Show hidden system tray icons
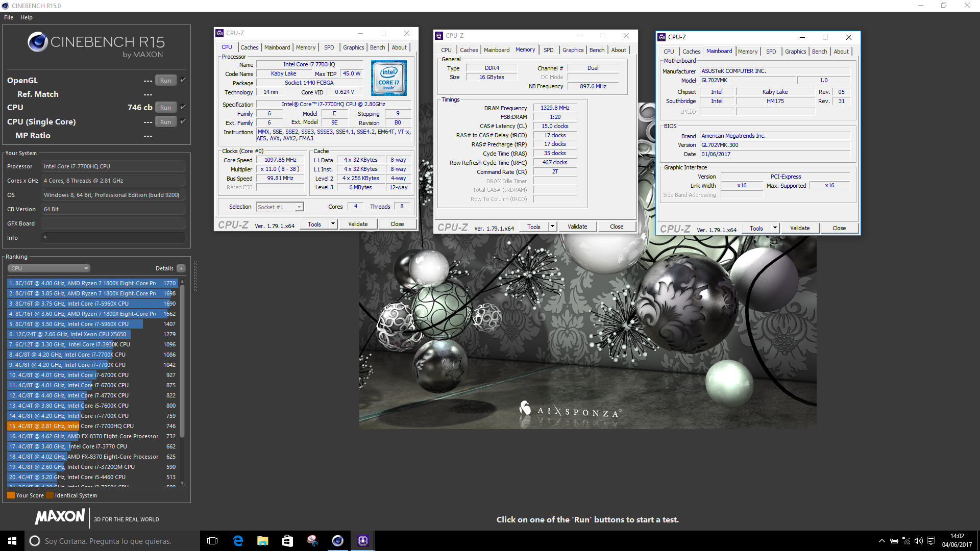Image resolution: width=980 pixels, height=551 pixels. coord(881,541)
